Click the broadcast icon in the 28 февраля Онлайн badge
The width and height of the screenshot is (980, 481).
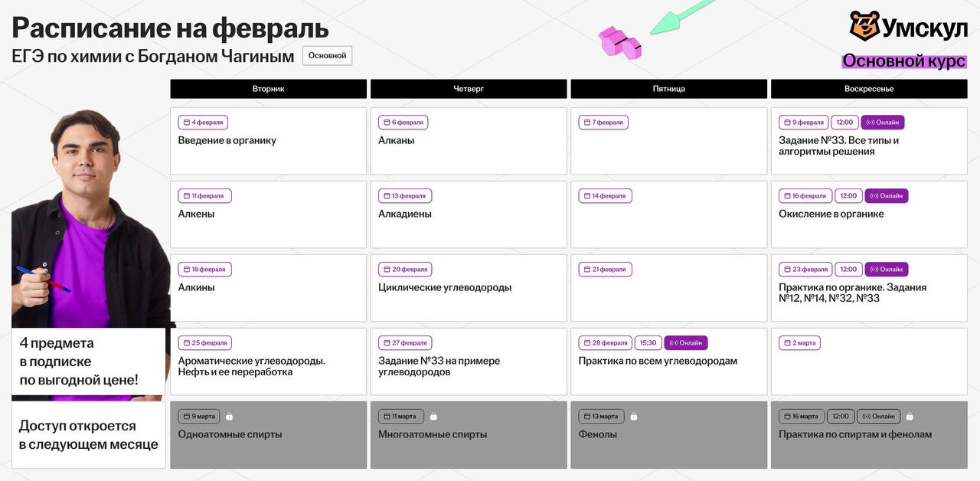[674, 343]
